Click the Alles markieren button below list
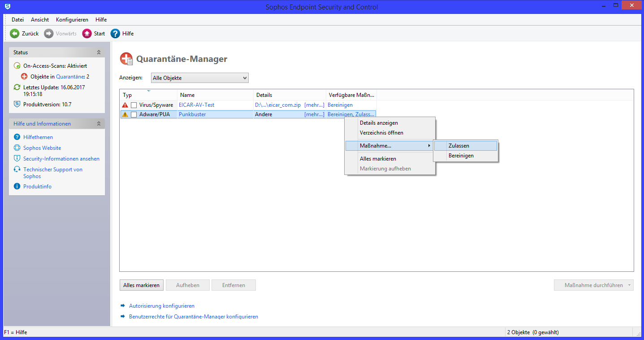The height and width of the screenshot is (340, 644). click(x=142, y=285)
